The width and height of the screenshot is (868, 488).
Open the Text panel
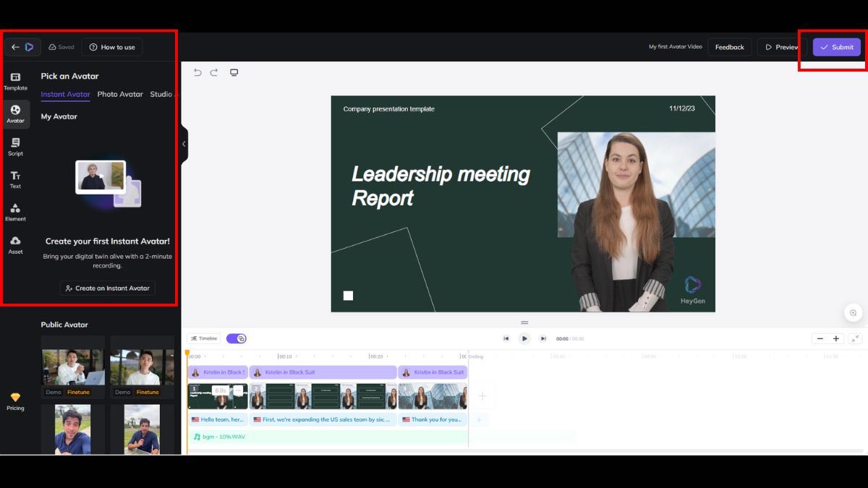[16, 179]
